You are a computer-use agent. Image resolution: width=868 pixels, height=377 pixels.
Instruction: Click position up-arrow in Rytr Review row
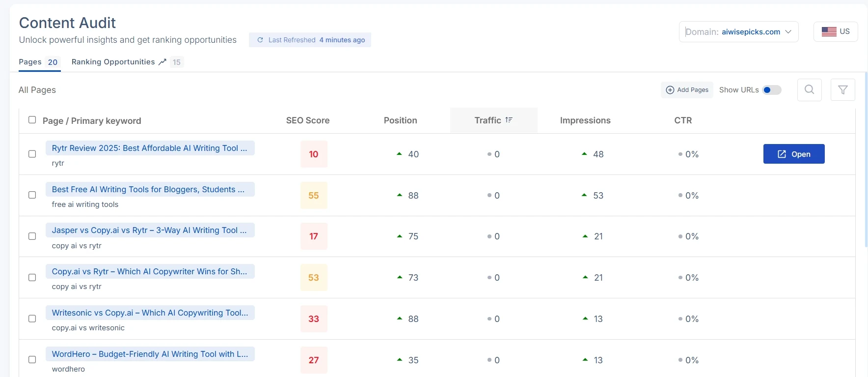(400, 154)
